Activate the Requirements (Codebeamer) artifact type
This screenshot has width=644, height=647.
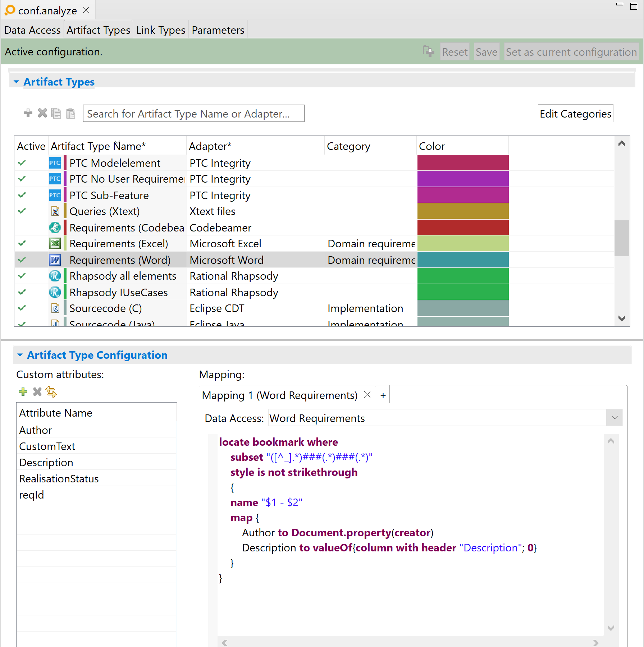coord(22,227)
